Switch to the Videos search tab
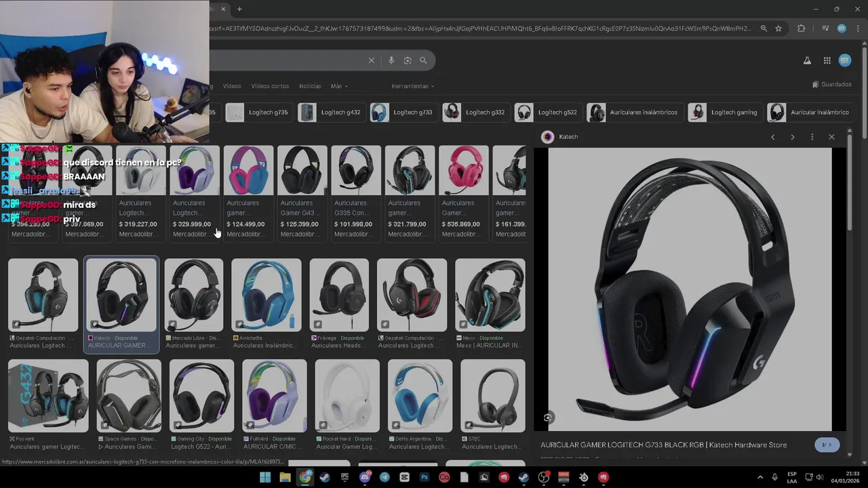The width and height of the screenshot is (868, 488). click(x=232, y=86)
